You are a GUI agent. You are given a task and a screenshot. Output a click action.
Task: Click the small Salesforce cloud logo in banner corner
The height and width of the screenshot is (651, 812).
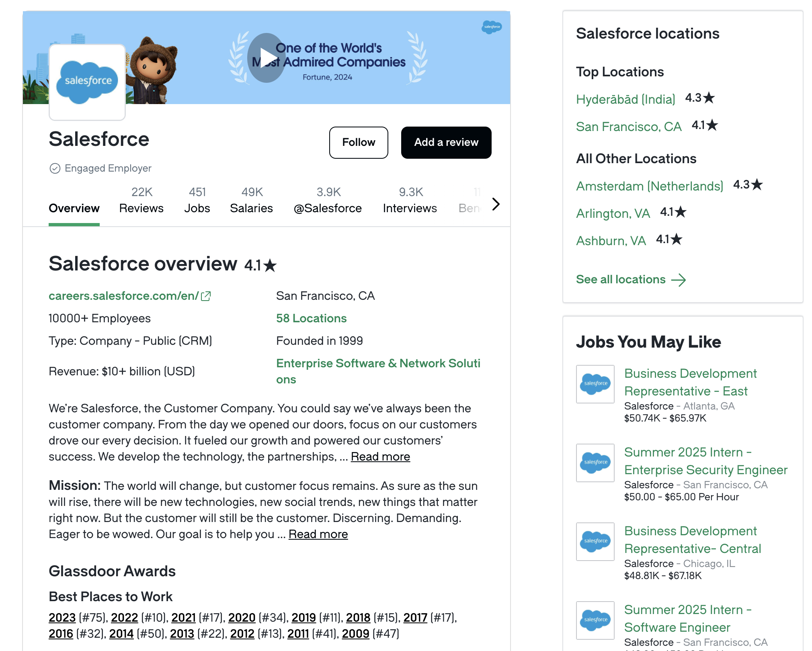492,27
